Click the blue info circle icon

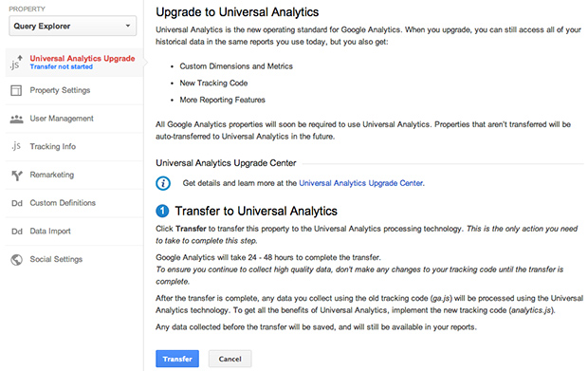163,183
